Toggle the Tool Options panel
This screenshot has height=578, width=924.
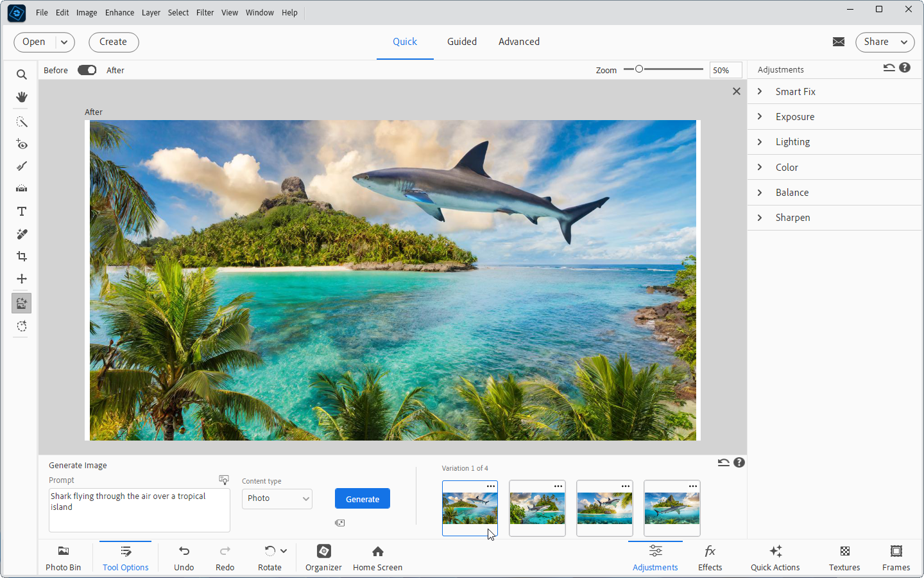126,557
